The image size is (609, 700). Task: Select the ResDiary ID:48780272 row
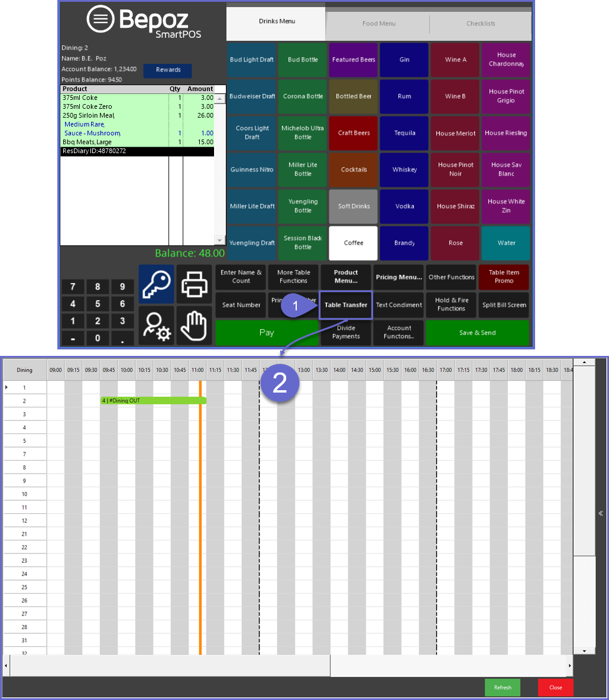tap(138, 151)
